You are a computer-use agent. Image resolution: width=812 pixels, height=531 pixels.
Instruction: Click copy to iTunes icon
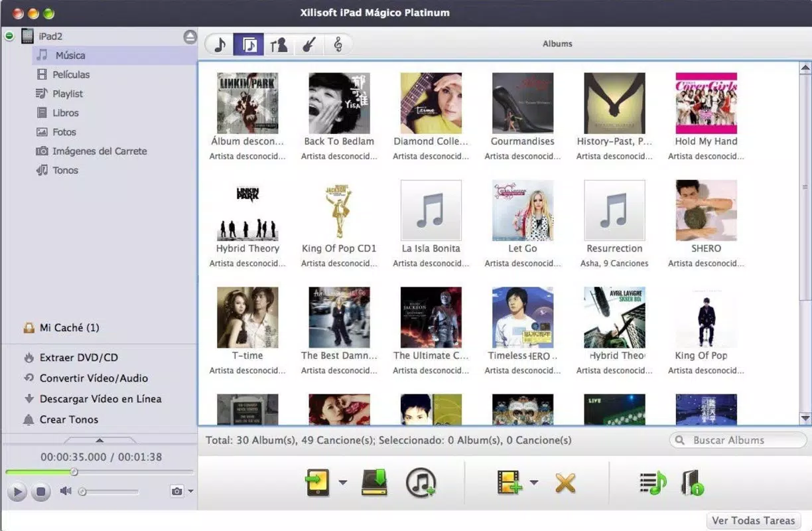pyautogui.click(x=421, y=483)
